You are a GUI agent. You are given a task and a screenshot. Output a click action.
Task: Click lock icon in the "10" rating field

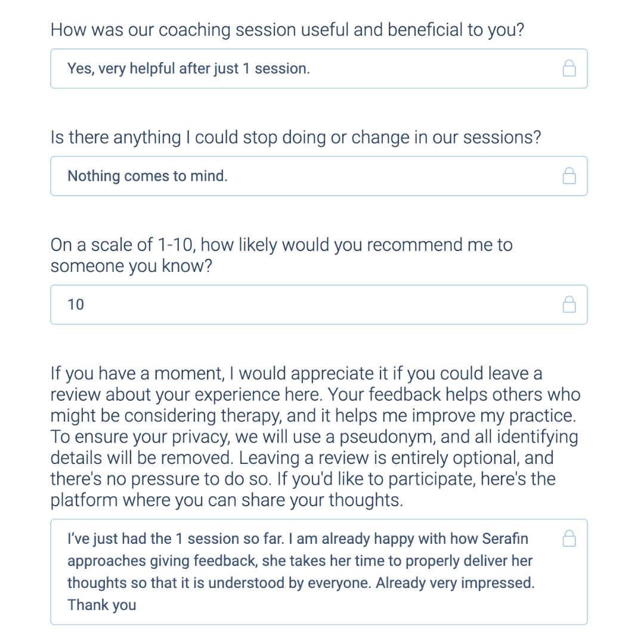[x=569, y=304]
